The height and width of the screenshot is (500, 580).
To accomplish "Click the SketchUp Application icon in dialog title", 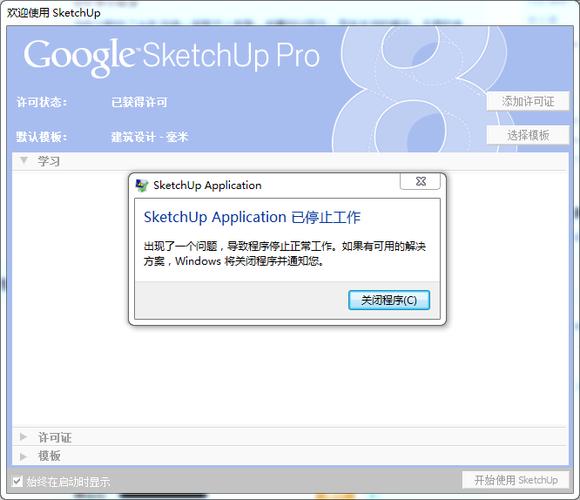I will (142, 185).
